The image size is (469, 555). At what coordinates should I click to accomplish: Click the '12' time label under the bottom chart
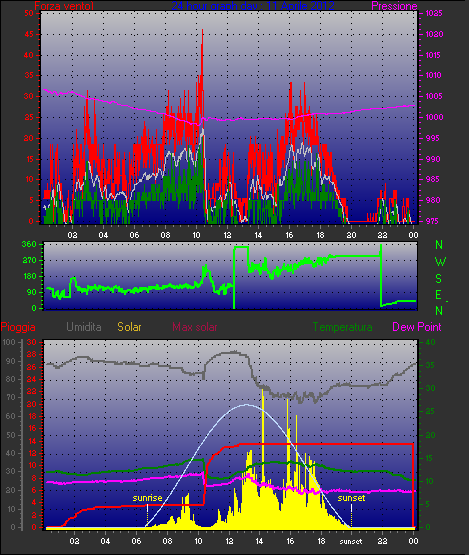point(229,541)
